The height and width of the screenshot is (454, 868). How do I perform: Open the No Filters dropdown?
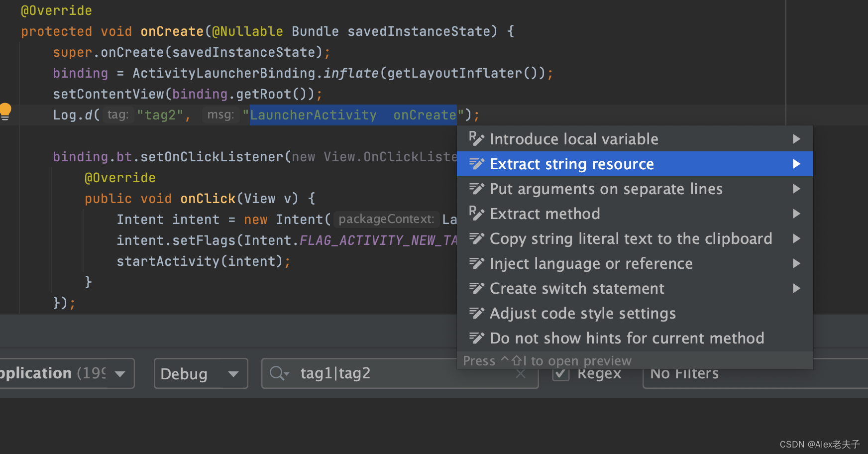tap(683, 373)
